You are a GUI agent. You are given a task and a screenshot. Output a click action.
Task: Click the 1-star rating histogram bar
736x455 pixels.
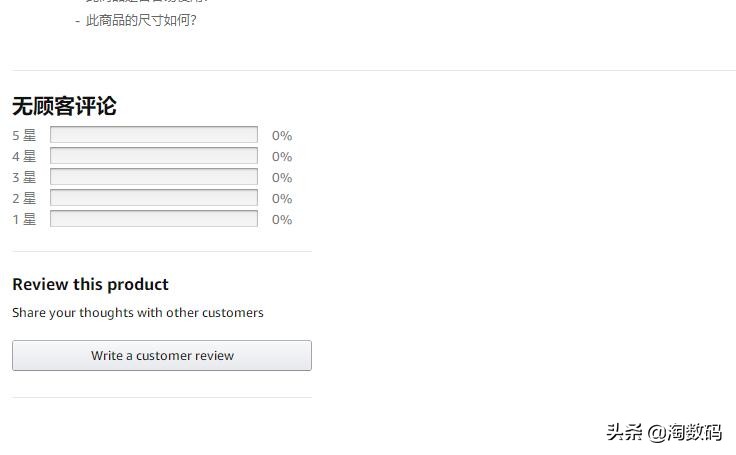point(154,219)
